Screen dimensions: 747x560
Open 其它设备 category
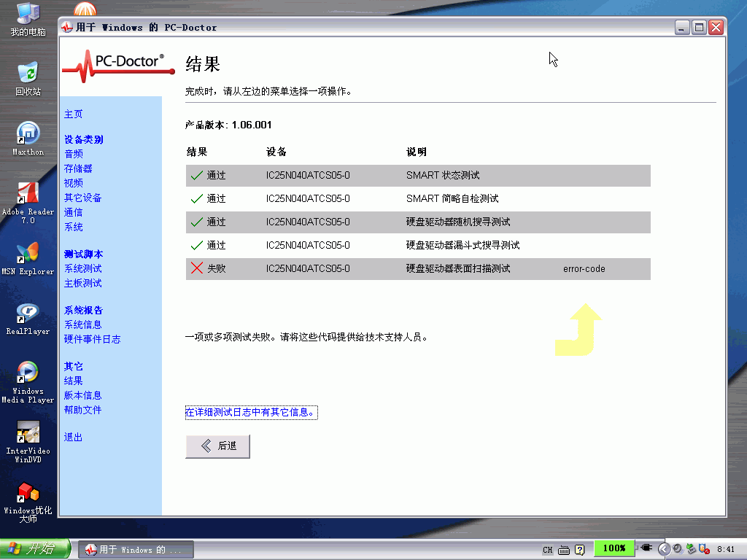click(x=83, y=198)
